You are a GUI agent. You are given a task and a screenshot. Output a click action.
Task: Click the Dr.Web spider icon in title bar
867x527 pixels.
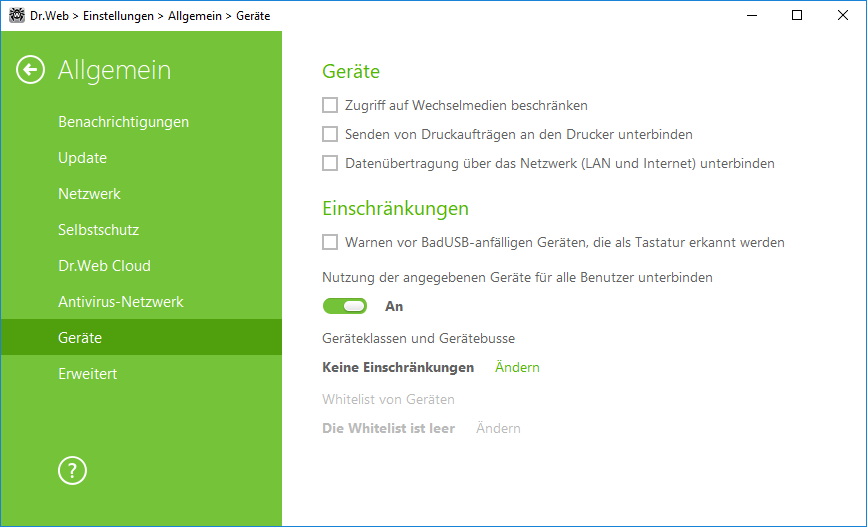pyautogui.click(x=17, y=15)
